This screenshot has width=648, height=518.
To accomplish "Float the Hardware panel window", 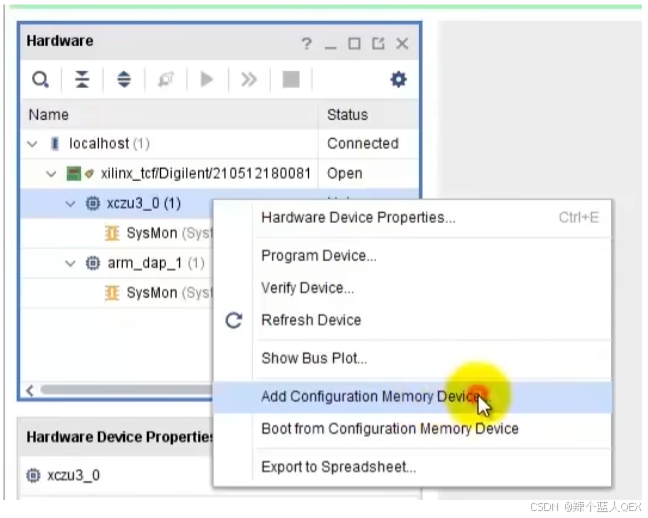I will [378, 43].
